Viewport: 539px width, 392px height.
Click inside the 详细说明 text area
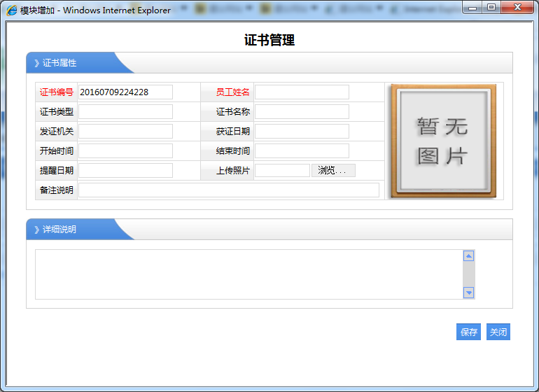coord(248,274)
